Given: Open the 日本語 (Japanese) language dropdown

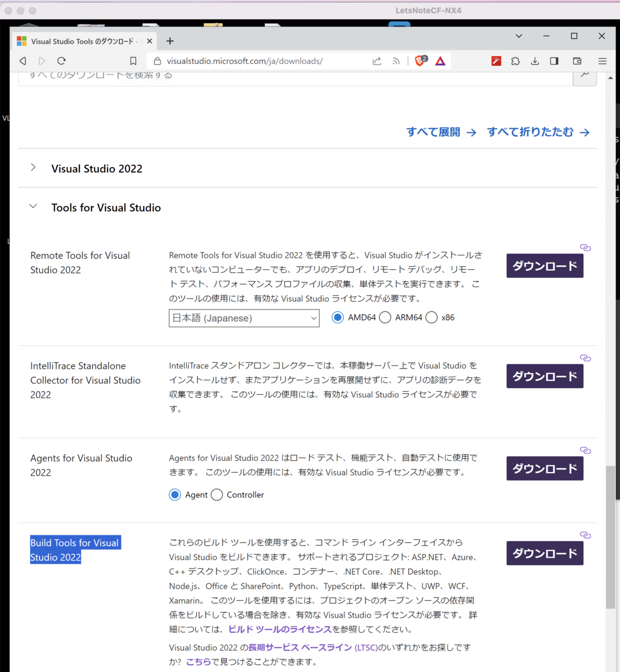Looking at the screenshot, I should click(244, 318).
